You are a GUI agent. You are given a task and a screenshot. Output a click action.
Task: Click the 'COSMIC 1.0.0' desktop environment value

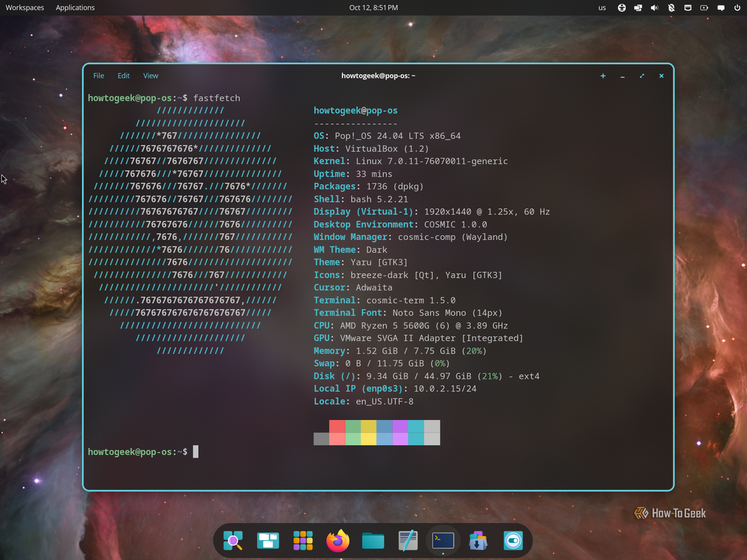pos(456,224)
